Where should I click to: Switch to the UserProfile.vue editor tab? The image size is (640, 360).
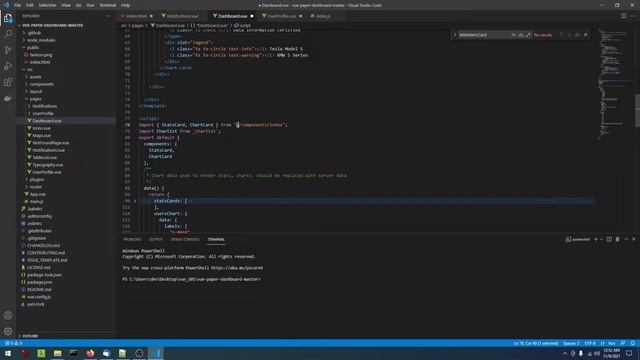(282, 16)
